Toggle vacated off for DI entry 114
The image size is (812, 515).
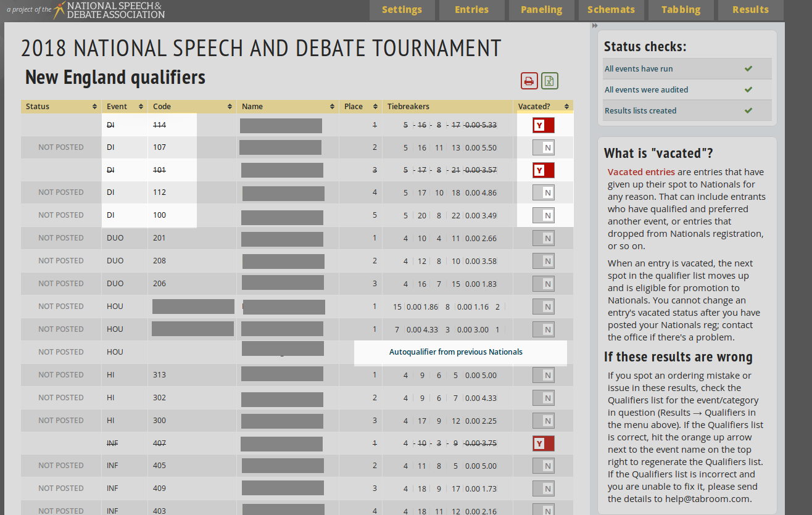click(x=544, y=125)
